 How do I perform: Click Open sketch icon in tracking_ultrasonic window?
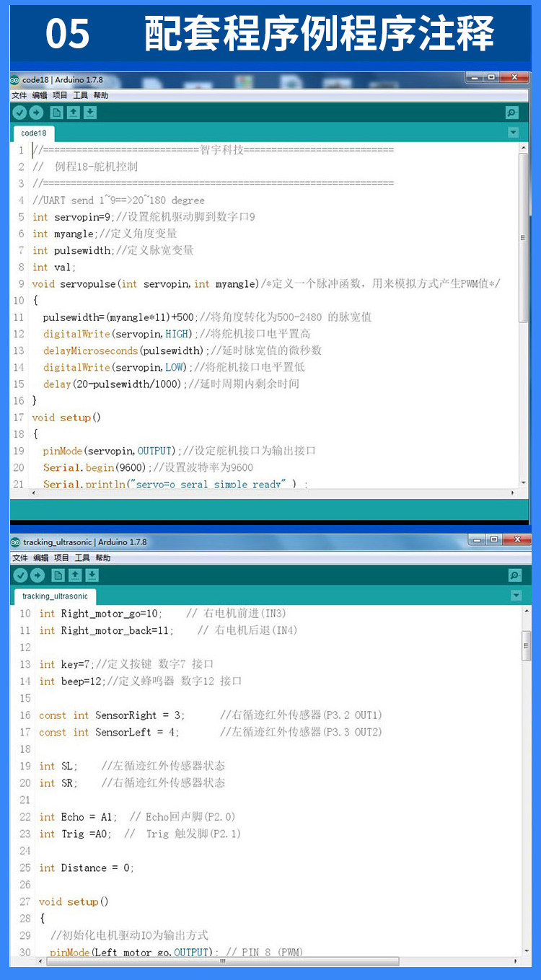coord(75,575)
